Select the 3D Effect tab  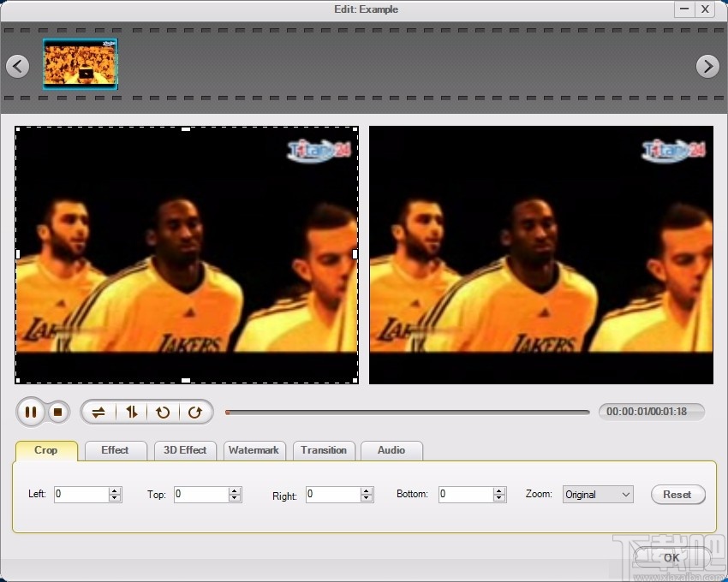tap(185, 450)
